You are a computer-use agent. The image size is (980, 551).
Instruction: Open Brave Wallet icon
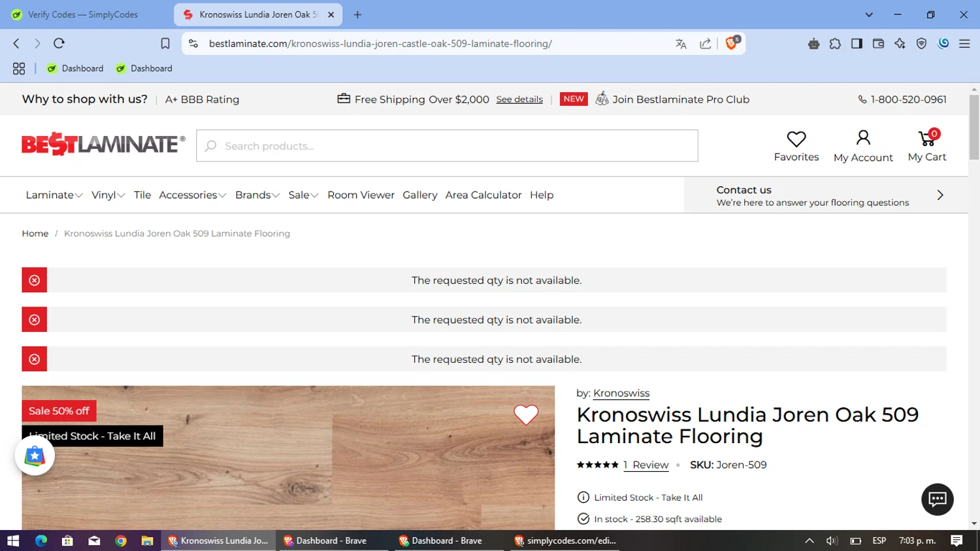click(x=878, y=44)
